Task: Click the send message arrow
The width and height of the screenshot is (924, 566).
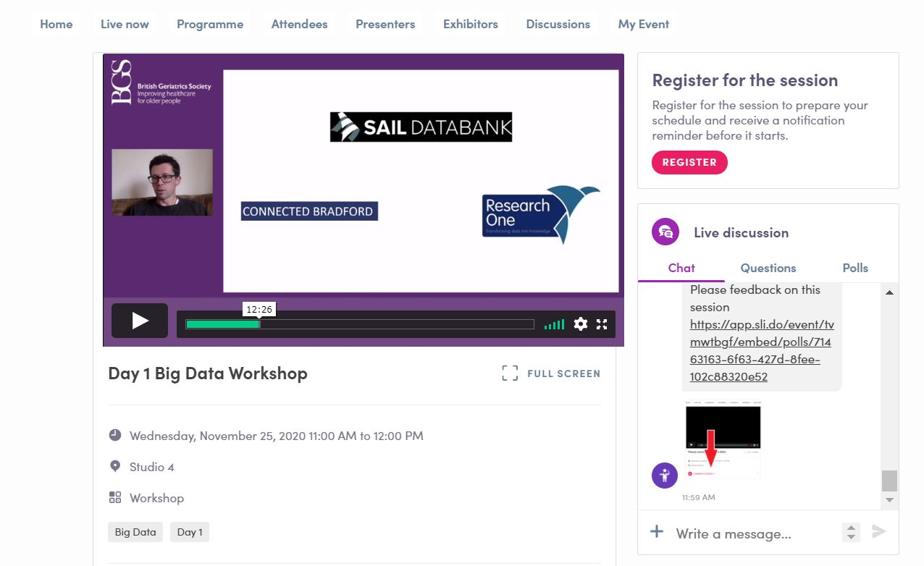Action: pos(878,532)
